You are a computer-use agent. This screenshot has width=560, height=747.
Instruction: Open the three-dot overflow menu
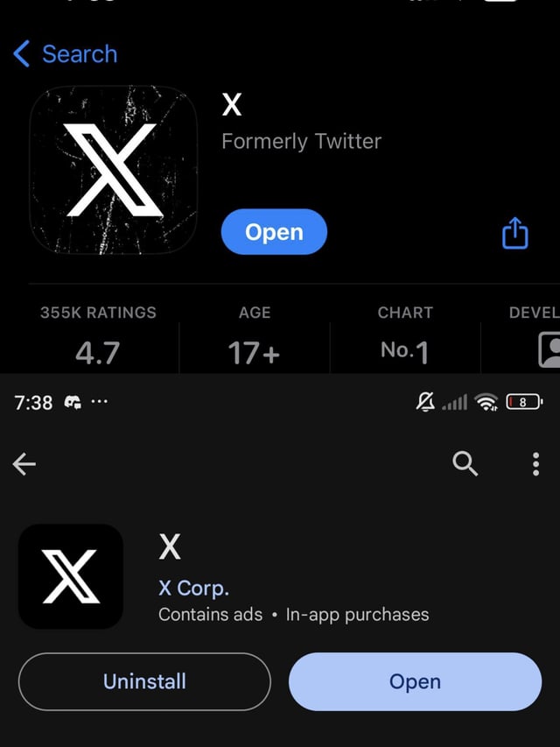(535, 464)
